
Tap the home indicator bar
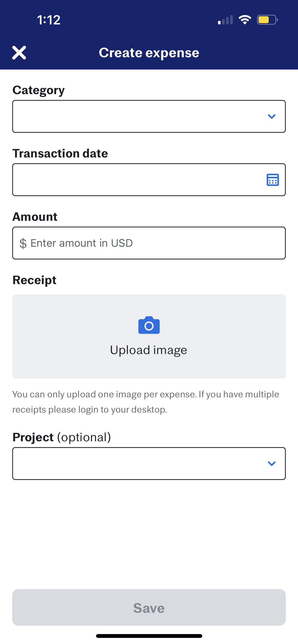point(149,636)
